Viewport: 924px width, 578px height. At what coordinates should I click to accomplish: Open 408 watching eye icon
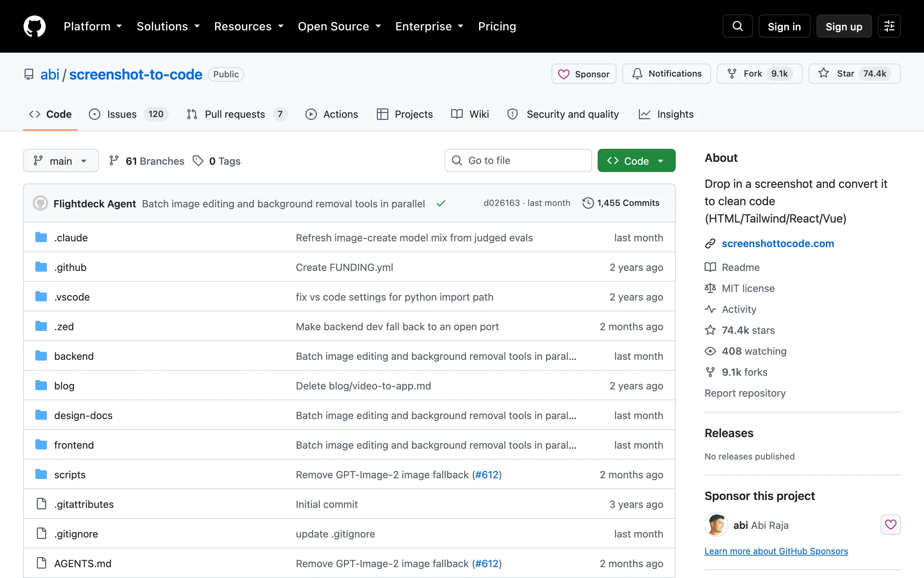(x=710, y=351)
